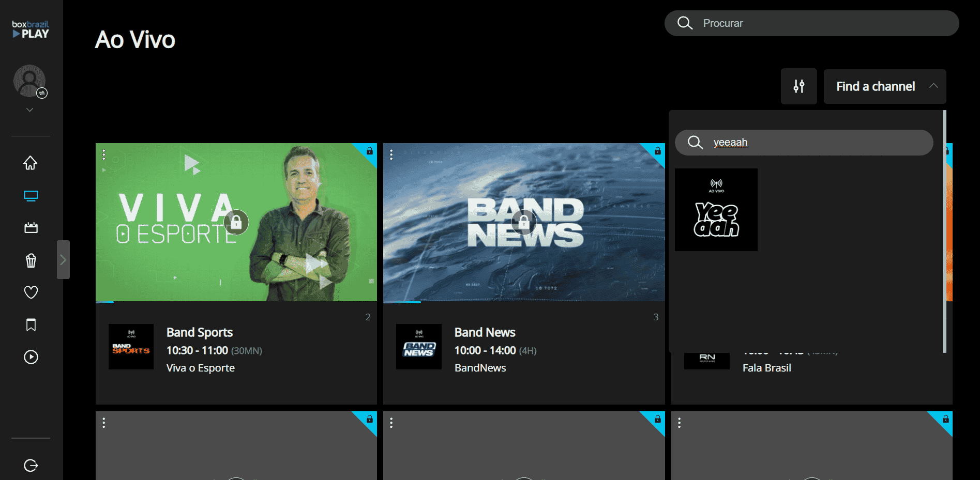This screenshot has width=980, height=480.
Task: Click the Record News channel logo
Action: (706, 360)
